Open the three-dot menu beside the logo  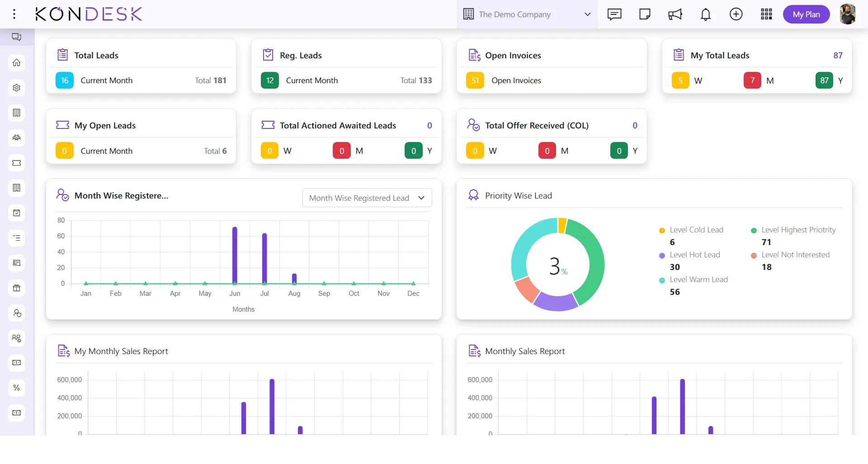pyautogui.click(x=14, y=14)
